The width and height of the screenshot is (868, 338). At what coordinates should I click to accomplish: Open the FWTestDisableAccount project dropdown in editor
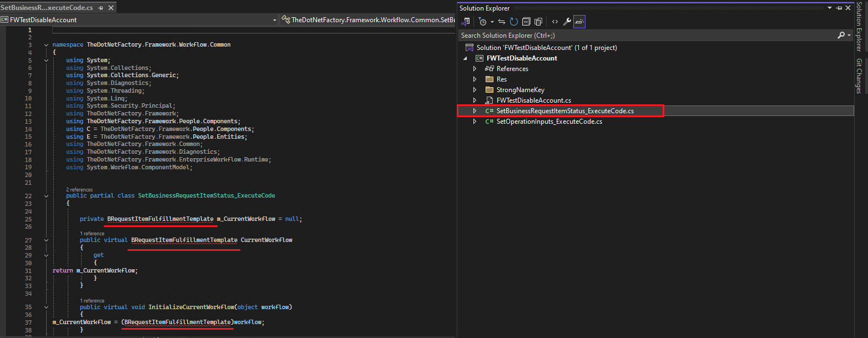139,20
